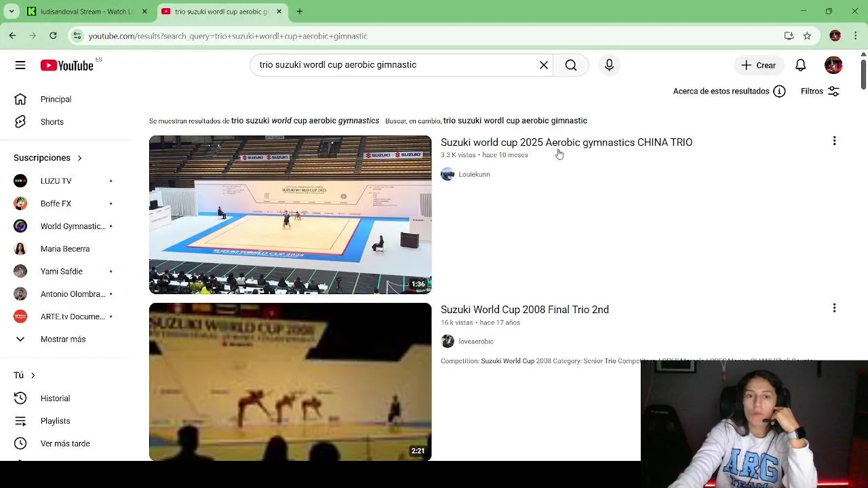
Task: Clear the search query with X icon
Action: (x=544, y=65)
